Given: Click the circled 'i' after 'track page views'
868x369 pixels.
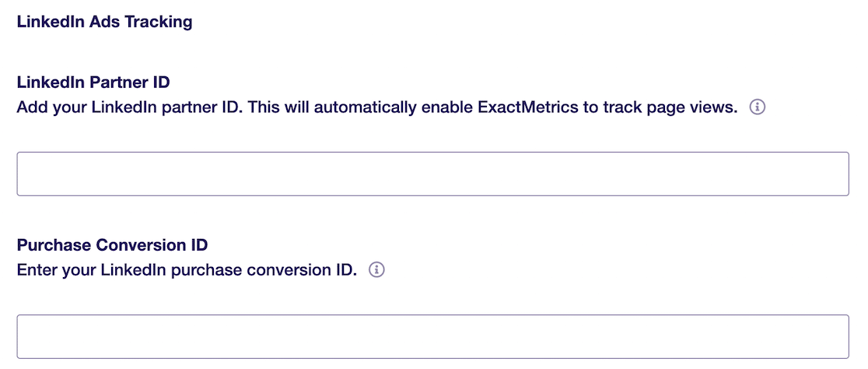Looking at the screenshot, I should [757, 108].
